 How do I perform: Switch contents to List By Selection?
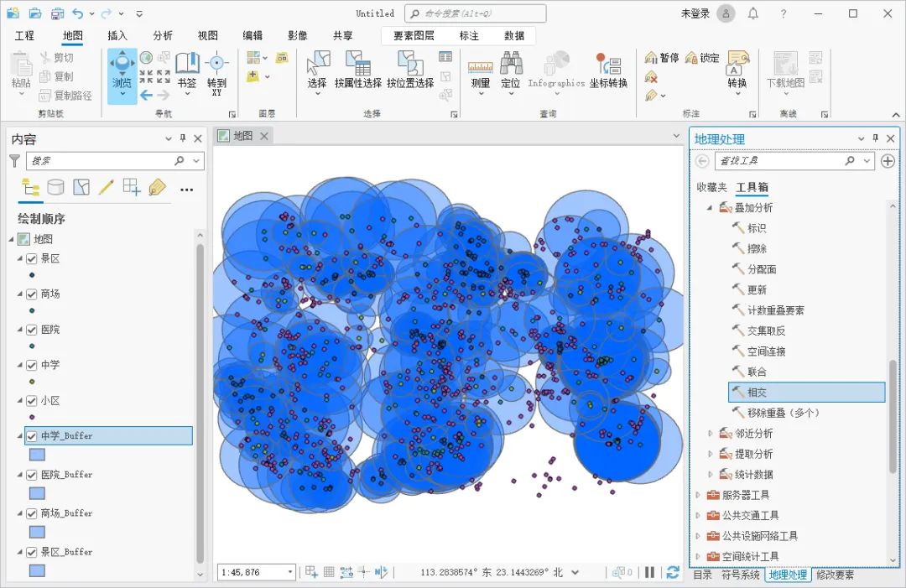81,187
